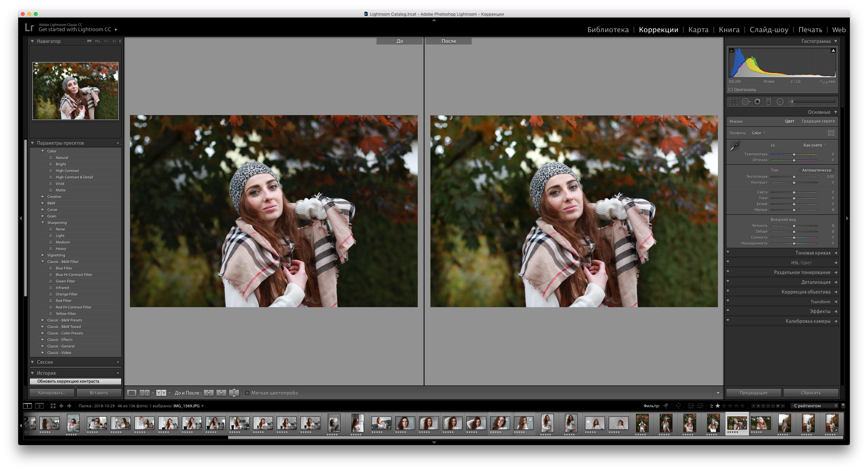Tick the Оригиналы checkbox under histogram
The height and width of the screenshot is (471, 868).
pos(731,90)
